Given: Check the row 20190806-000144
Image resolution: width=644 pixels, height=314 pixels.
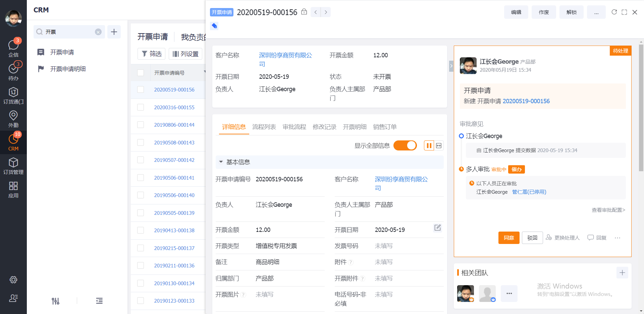Looking at the screenshot, I should (x=141, y=125).
